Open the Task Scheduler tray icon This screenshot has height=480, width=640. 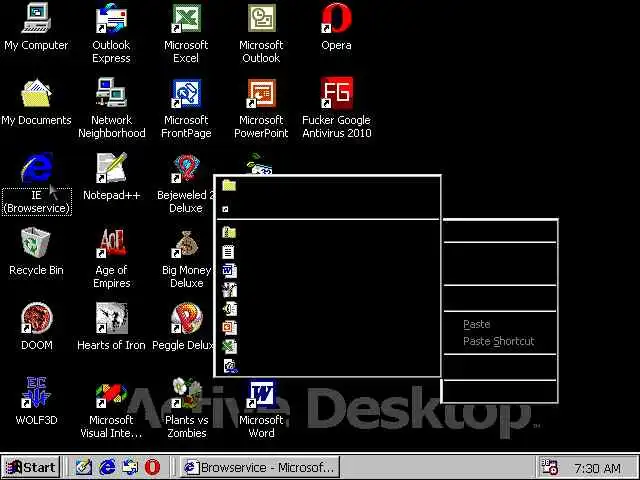coord(549,467)
